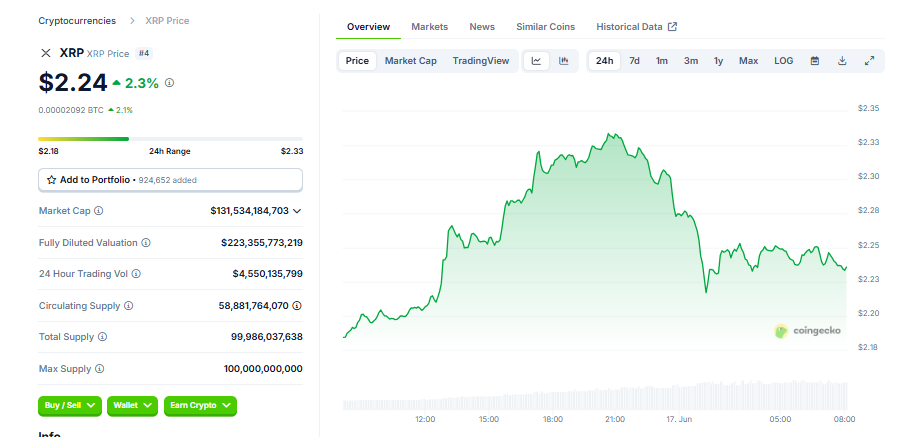Open Total Supply info icon
Viewport: 909px width, 437px height.
pos(103,337)
